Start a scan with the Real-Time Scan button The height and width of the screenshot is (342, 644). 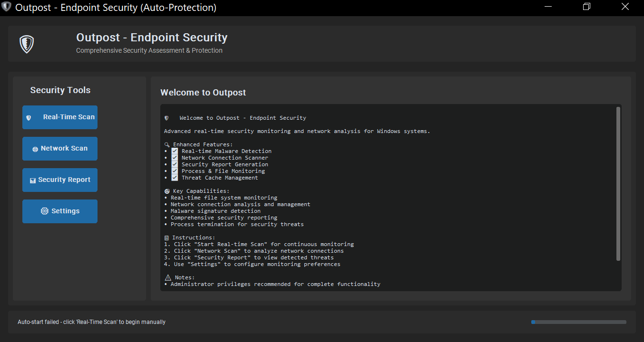(60, 117)
